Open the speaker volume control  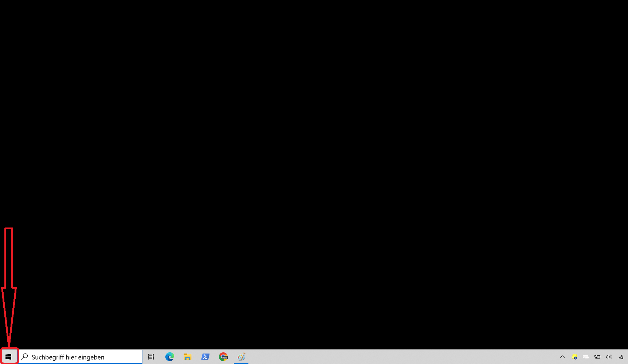click(609, 357)
